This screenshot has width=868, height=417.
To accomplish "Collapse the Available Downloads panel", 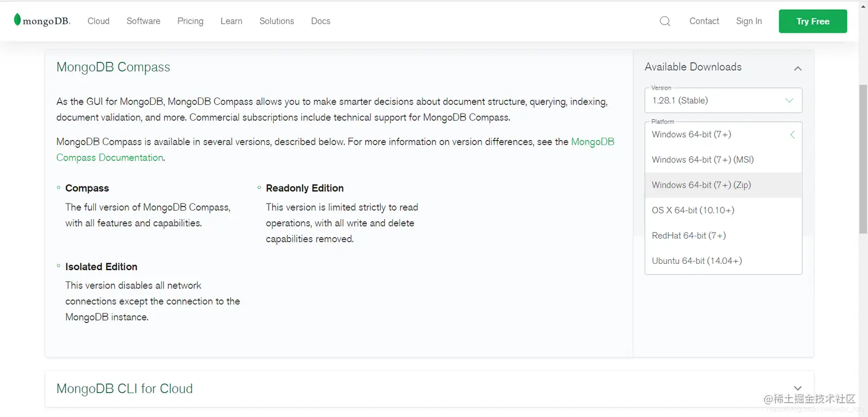I will point(797,68).
